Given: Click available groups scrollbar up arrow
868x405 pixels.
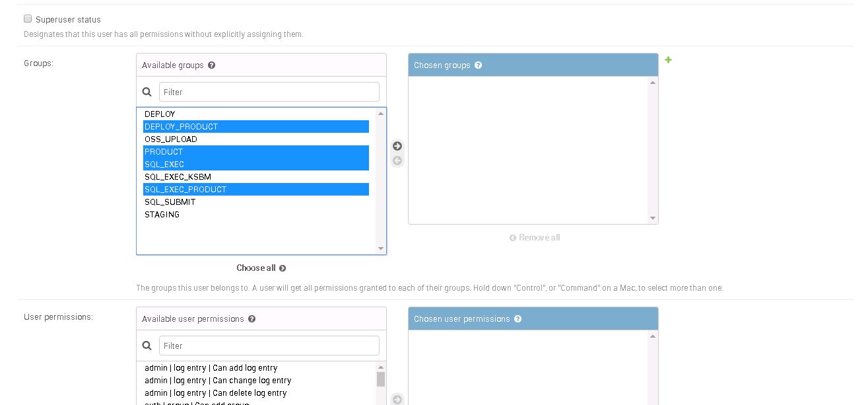Looking at the screenshot, I should point(381,114).
